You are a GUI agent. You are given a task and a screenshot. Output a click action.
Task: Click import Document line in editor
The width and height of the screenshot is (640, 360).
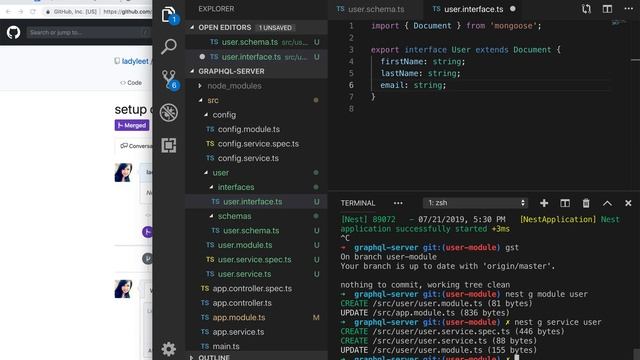tap(456, 26)
